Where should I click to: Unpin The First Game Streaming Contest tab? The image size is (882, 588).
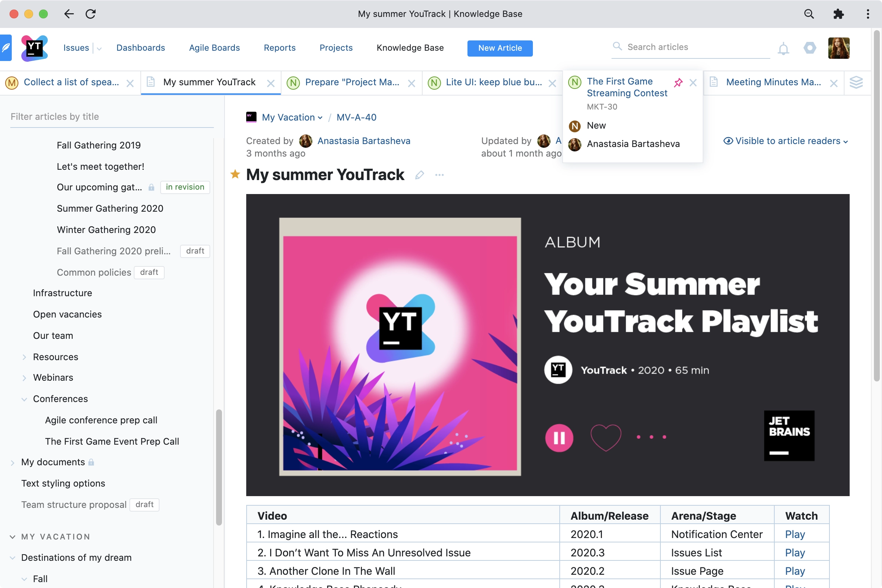[678, 82]
